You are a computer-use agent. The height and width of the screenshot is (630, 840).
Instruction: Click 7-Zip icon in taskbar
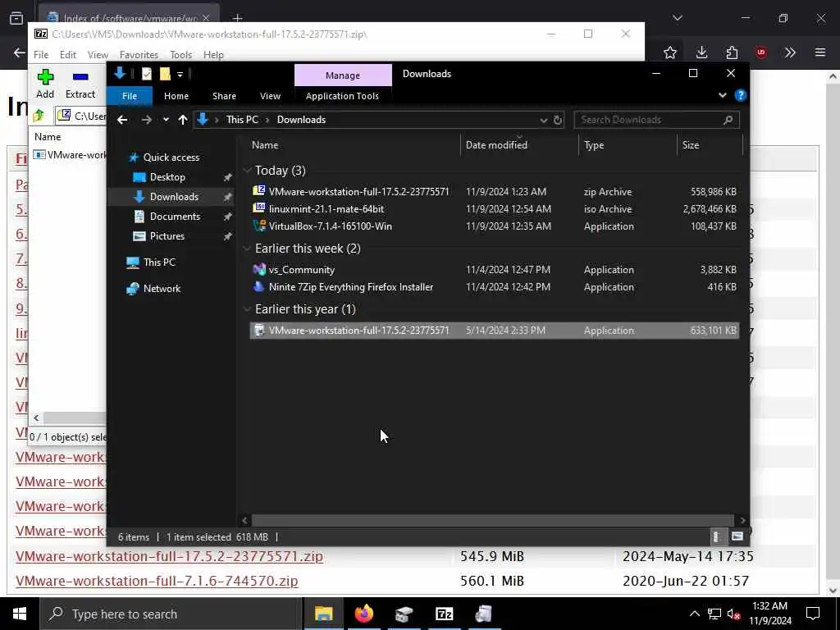[444, 614]
